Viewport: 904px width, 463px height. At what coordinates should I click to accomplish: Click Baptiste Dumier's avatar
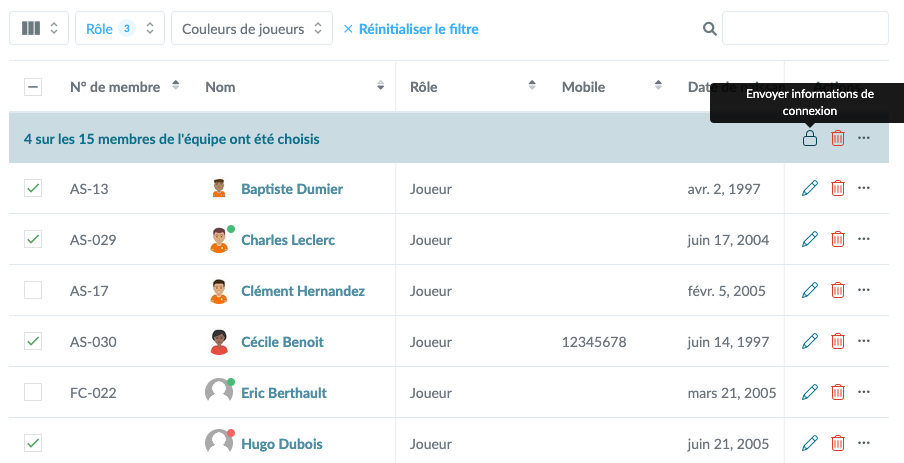[219, 189]
